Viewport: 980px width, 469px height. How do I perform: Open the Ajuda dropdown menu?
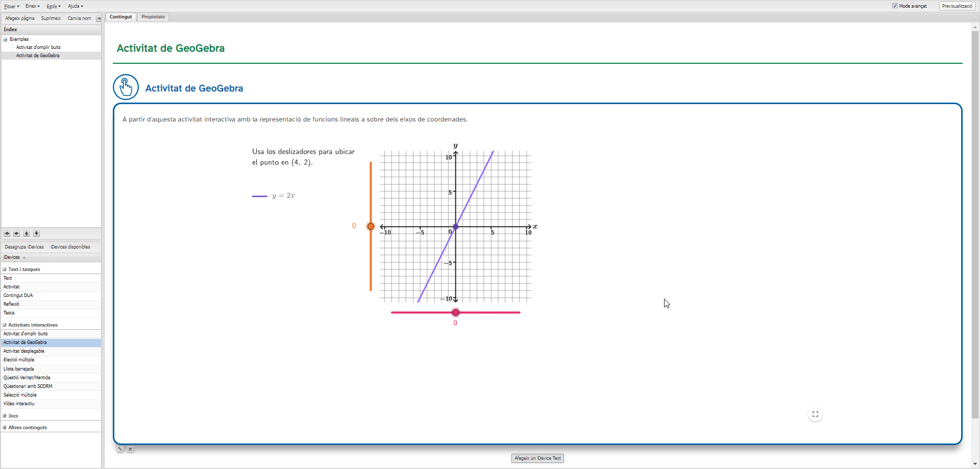pyautogui.click(x=75, y=6)
